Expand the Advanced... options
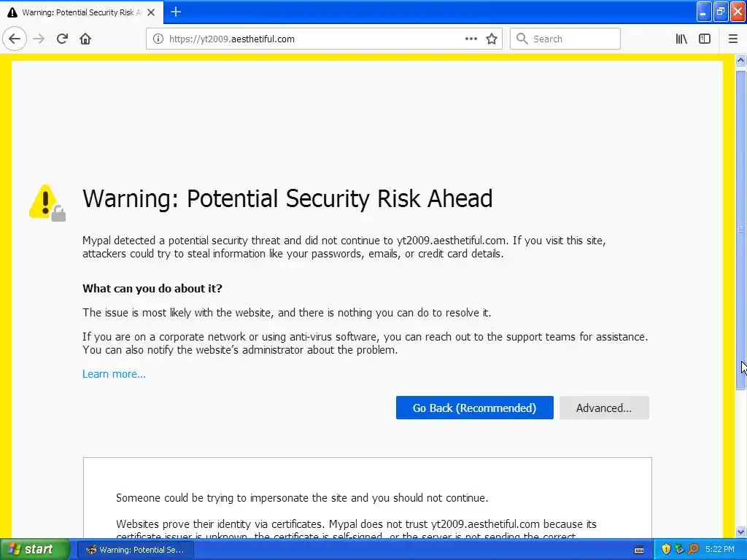Image resolution: width=747 pixels, height=560 pixels. (604, 408)
